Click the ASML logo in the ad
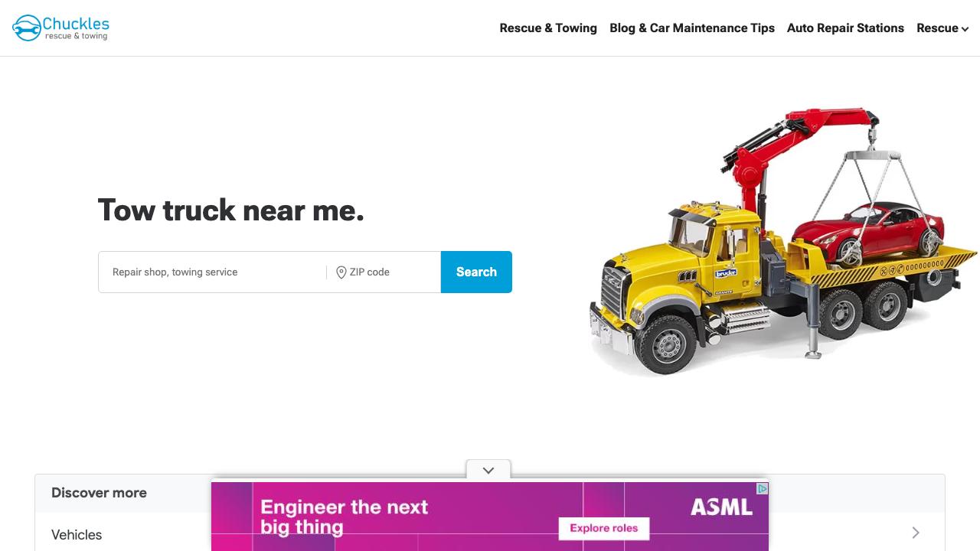Viewport: 980px width, 551px height. pyautogui.click(x=721, y=507)
